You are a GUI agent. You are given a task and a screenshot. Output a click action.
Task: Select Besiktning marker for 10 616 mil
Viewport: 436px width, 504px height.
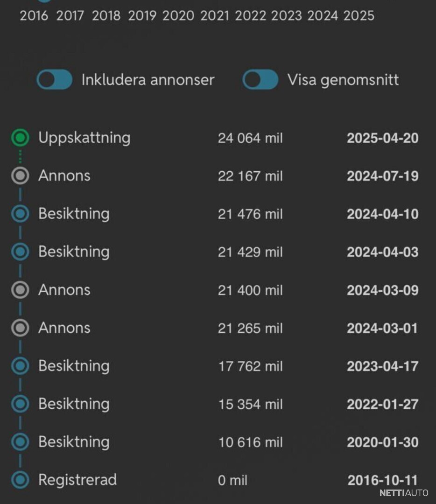20,442
